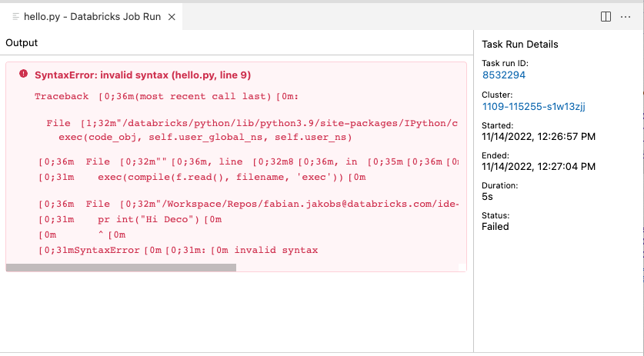Open task run ID 8532294 link
Image resolution: width=644 pixels, height=356 pixels.
click(503, 75)
